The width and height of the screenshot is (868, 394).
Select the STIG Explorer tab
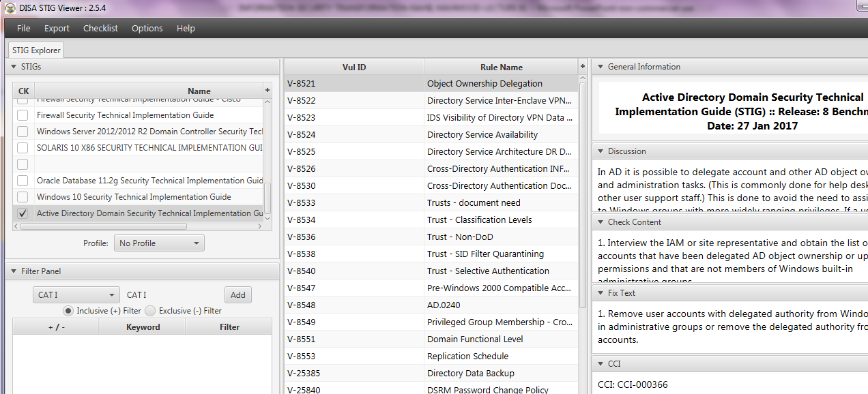36,50
